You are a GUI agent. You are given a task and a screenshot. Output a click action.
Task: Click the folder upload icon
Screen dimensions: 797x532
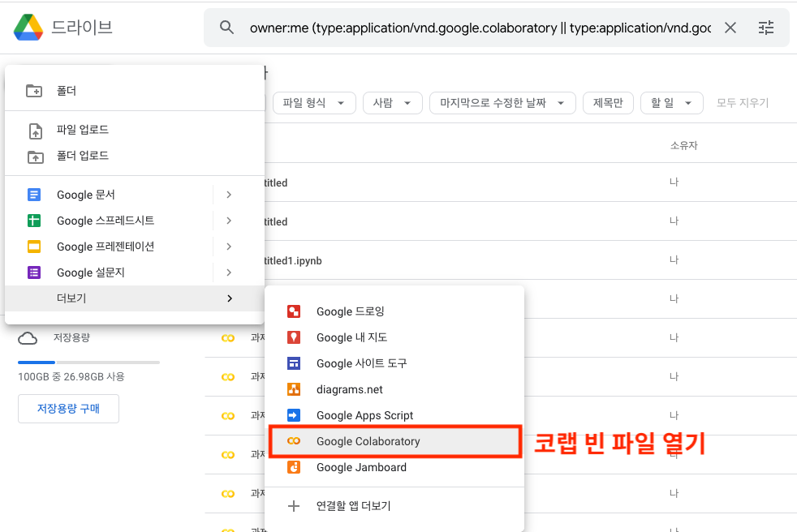tap(35, 157)
